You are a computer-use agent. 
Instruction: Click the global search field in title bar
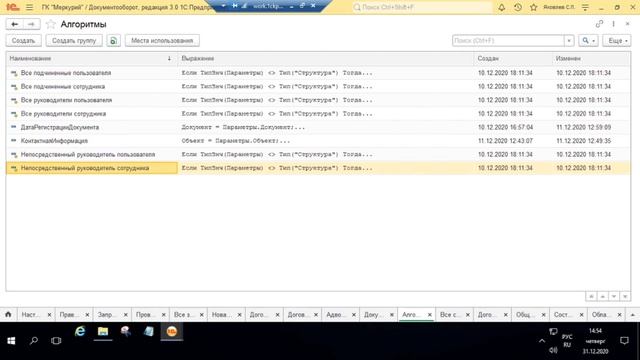coord(422,7)
